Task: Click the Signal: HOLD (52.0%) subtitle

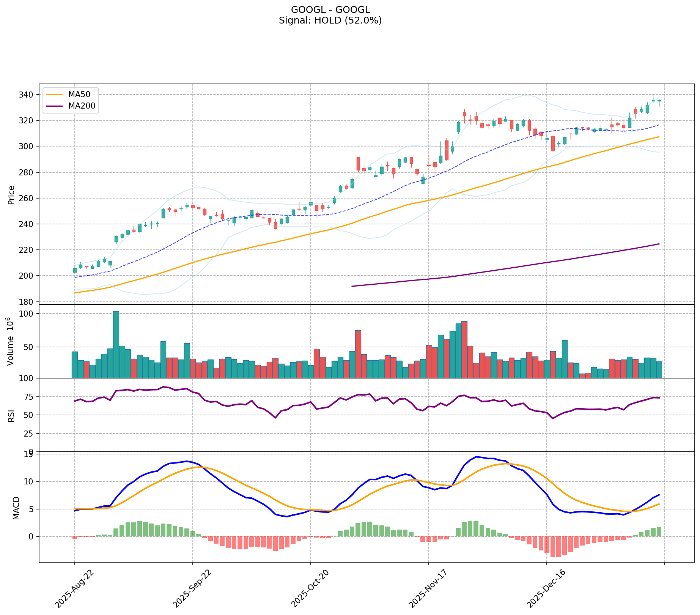Action: (330, 21)
